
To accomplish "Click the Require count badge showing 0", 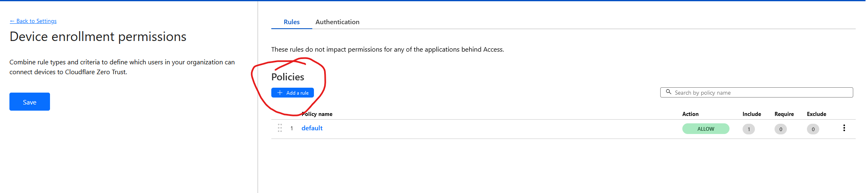I will 780,129.
